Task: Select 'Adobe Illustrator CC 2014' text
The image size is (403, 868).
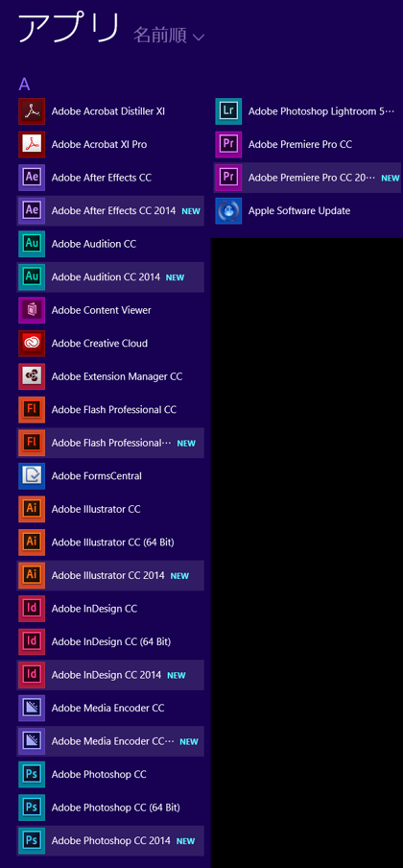Action: click(107, 576)
